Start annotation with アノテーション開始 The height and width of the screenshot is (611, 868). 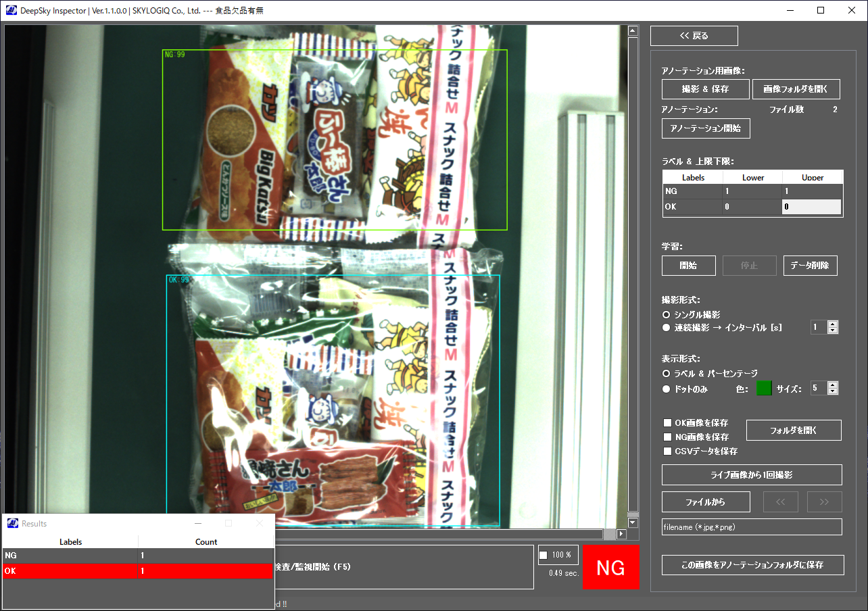(x=706, y=128)
